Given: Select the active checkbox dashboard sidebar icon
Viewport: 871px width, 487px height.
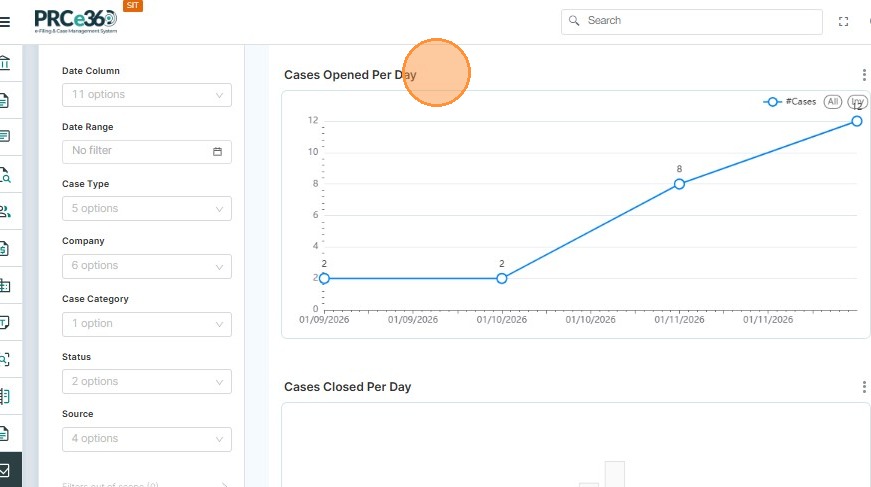Looking at the screenshot, I should click(x=4, y=471).
